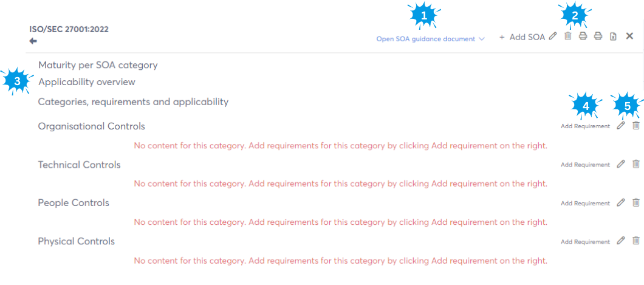Edit the Technical Controls category
Image resolution: width=644 pixels, height=285 pixels.
(x=620, y=164)
